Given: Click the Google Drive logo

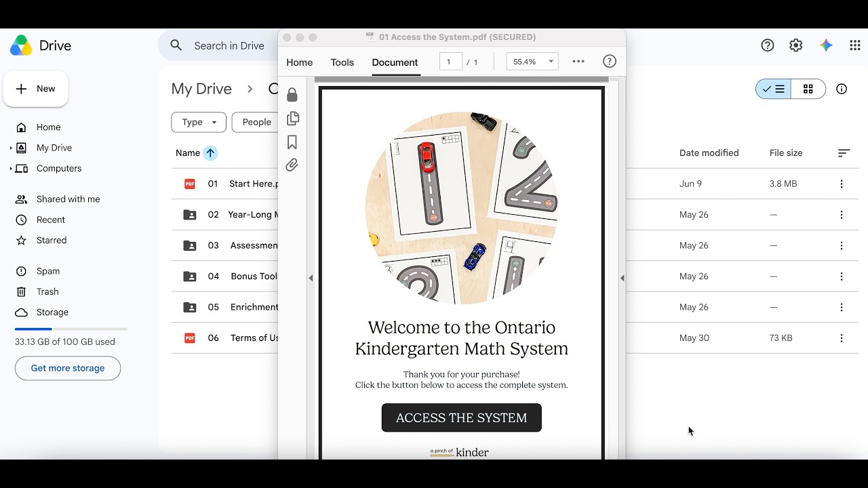Looking at the screenshot, I should [21, 45].
